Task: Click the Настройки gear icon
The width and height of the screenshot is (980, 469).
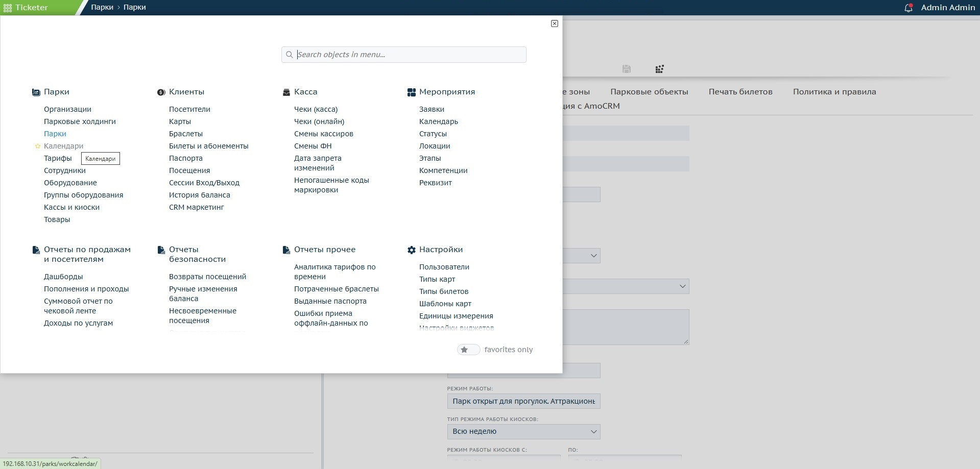Action: click(411, 250)
